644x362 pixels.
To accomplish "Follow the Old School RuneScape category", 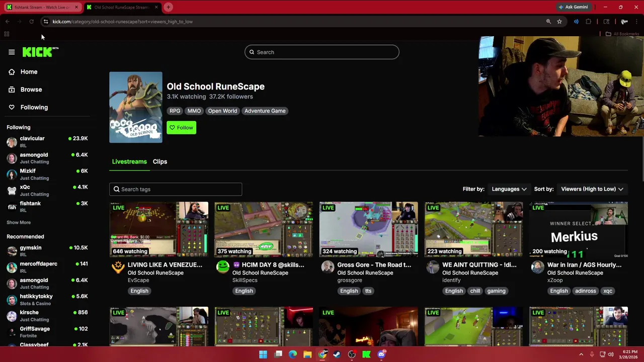I will tap(181, 128).
